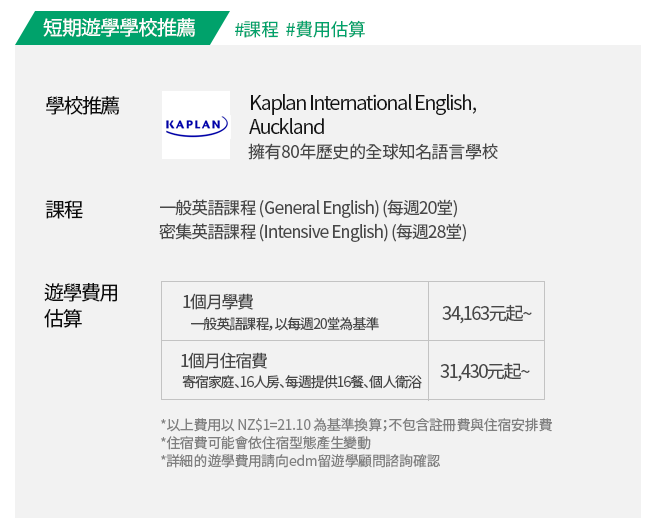Click the 課程 section label
651x529 pixels.
coord(64,209)
